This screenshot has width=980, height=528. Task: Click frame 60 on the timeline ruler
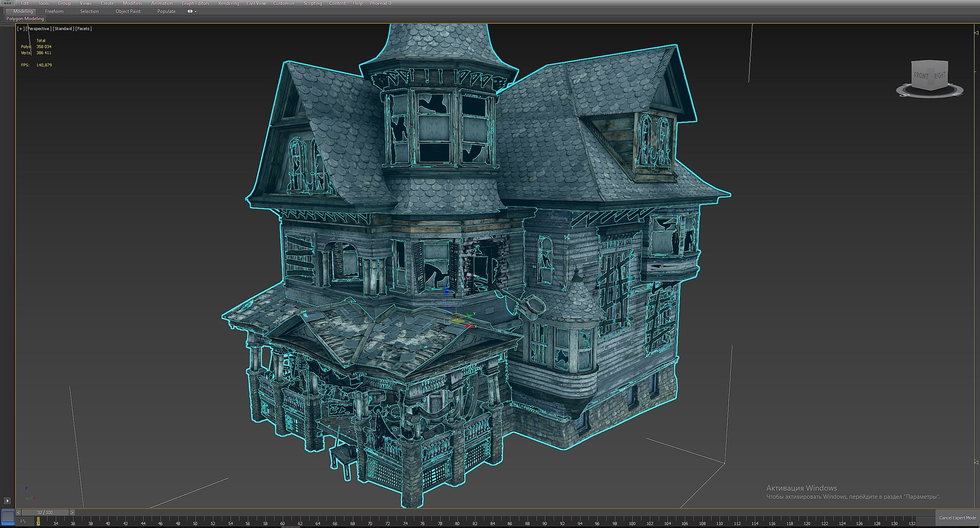(282, 522)
